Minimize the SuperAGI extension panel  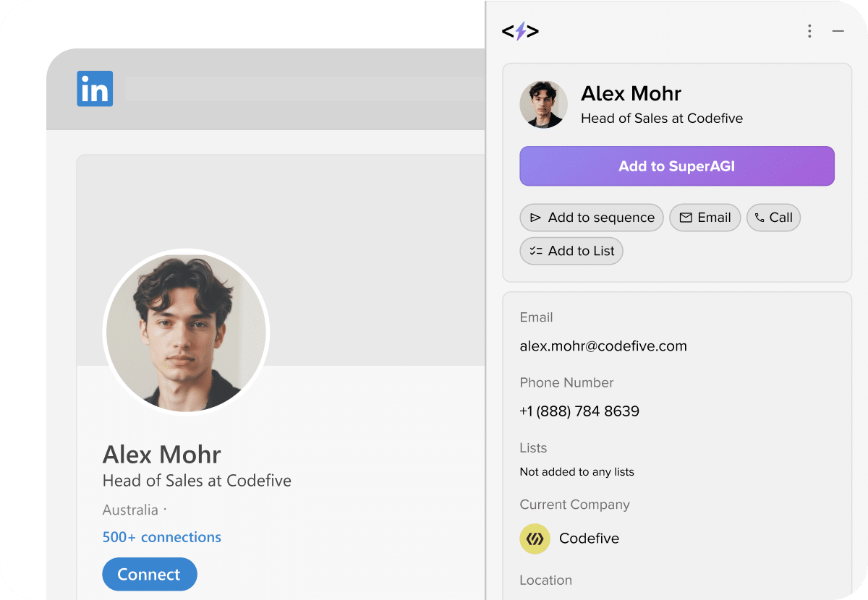coord(838,31)
